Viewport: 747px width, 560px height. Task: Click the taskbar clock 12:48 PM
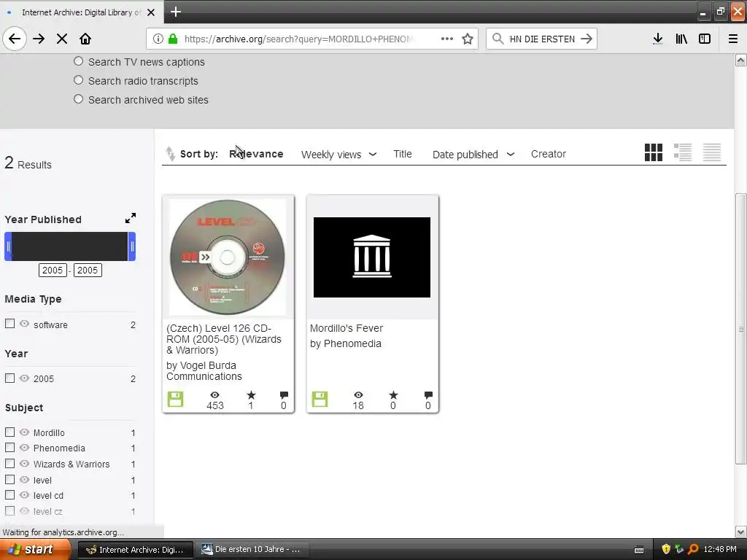click(720, 549)
